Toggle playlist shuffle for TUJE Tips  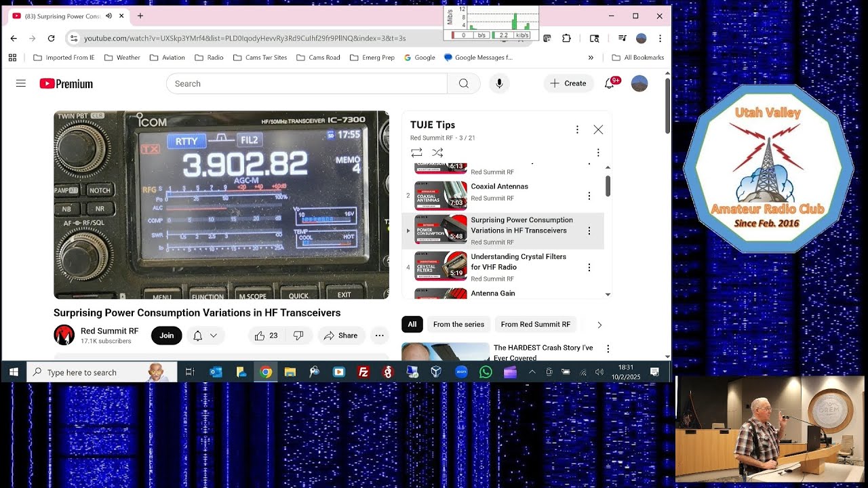(x=437, y=152)
